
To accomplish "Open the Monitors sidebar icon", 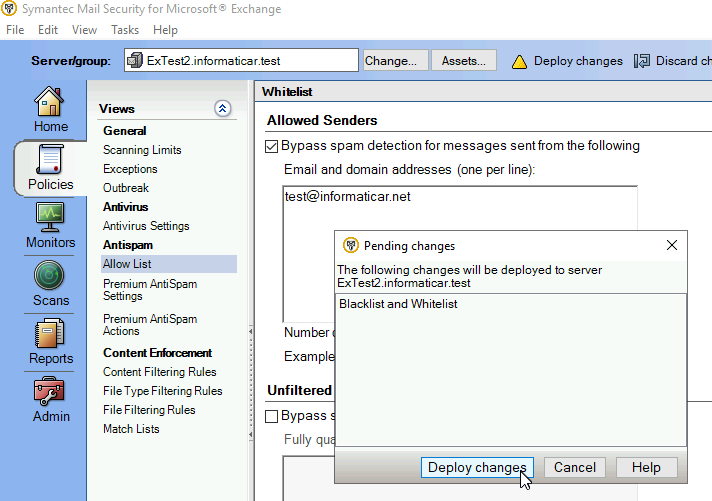I will (x=50, y=217).
